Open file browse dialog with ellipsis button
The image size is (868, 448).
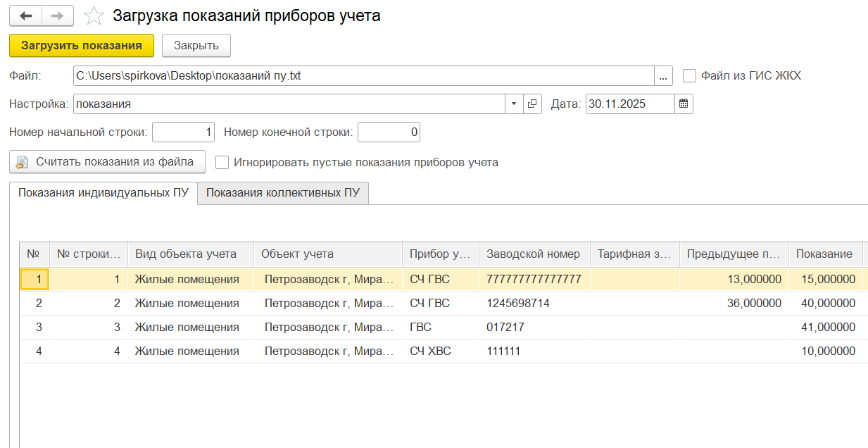click(663, 76)
